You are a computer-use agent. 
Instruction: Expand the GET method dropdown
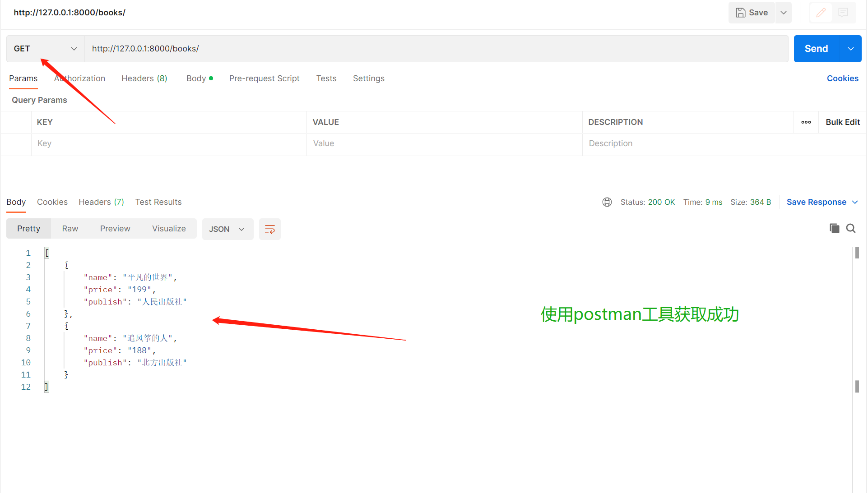74,49
